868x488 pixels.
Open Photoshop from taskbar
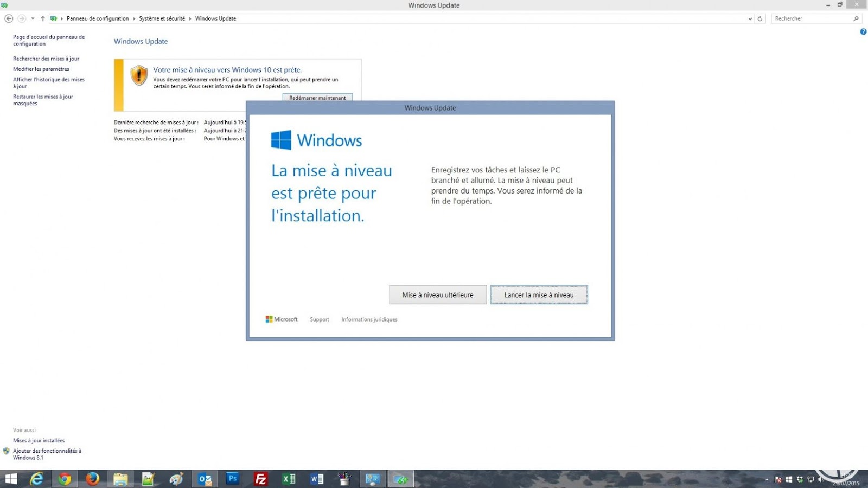pos(233,479)
